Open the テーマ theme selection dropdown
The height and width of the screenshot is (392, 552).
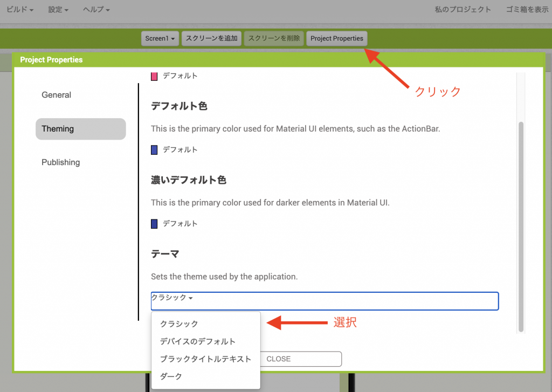coord(323,301)
